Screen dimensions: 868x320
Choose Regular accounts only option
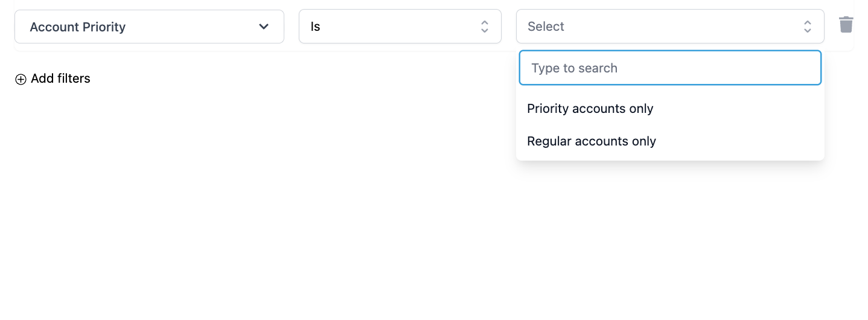(x=670, y=141)
